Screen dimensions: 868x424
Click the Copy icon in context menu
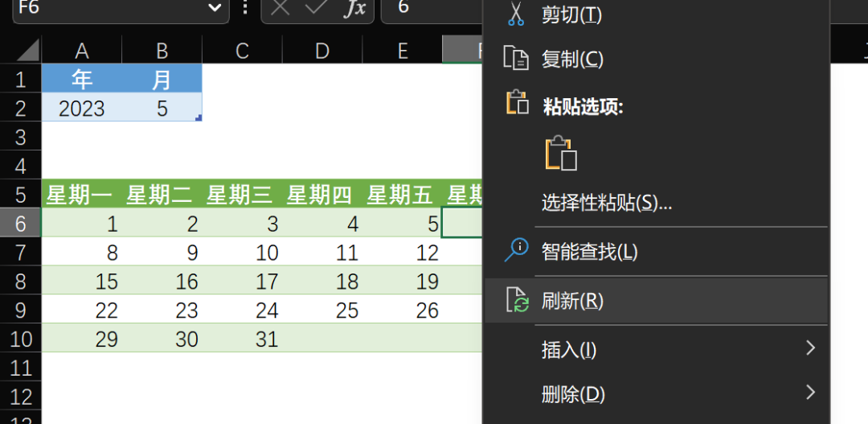tap(515, 59)
